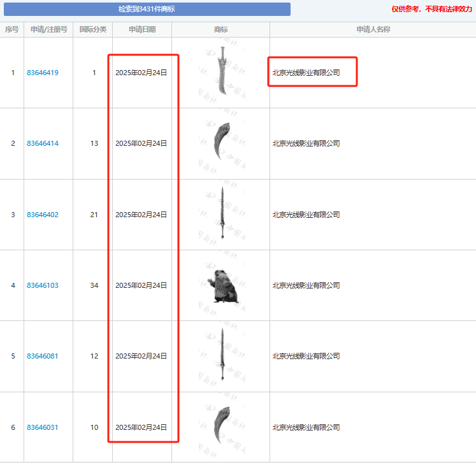Click the broad sword trademark image for 83646419
Viewport: 476px width, 463px height.
221,71
